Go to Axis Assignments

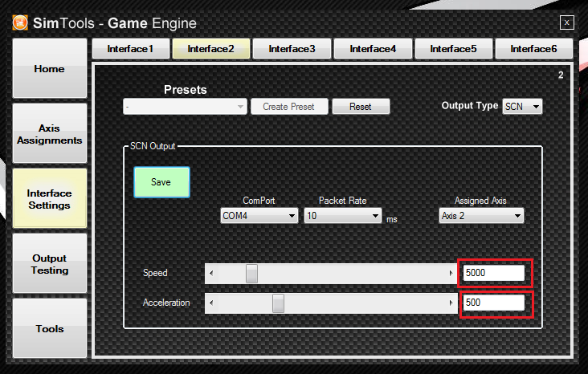pos(50,133)
